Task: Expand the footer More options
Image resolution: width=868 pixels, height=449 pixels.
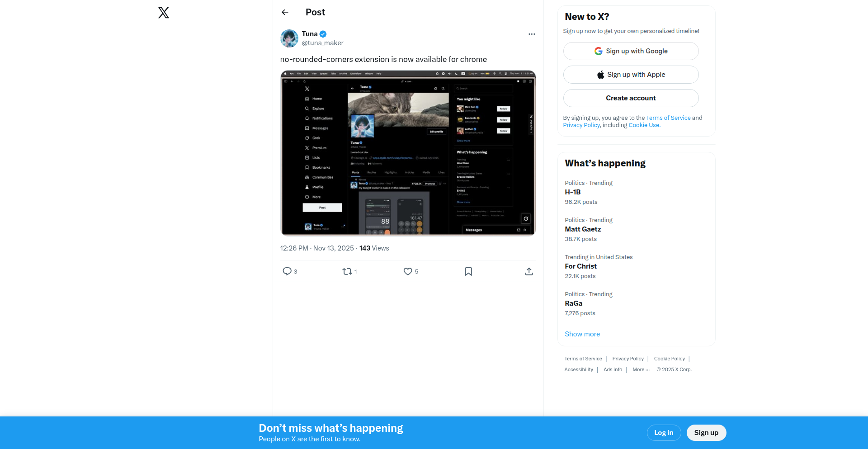Action: point(641,369)
